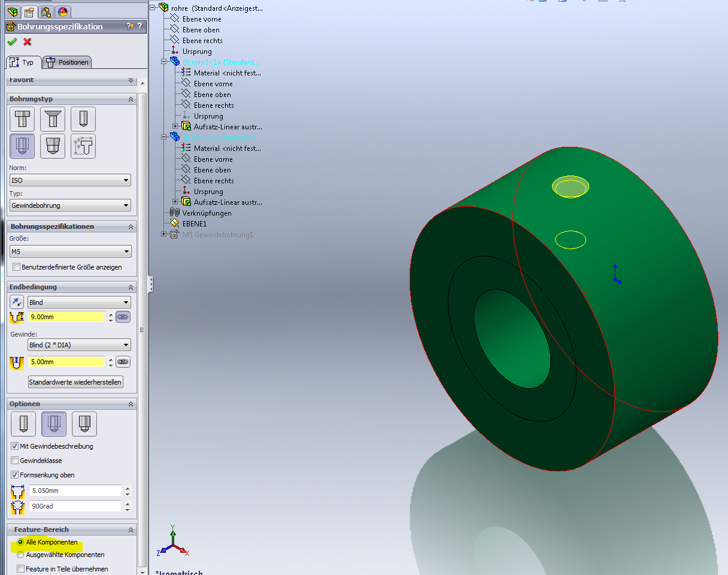The image size is (728, 575).
Task: Select Ausgewählte Komponenten radio button
Action: tap(20, 555)
